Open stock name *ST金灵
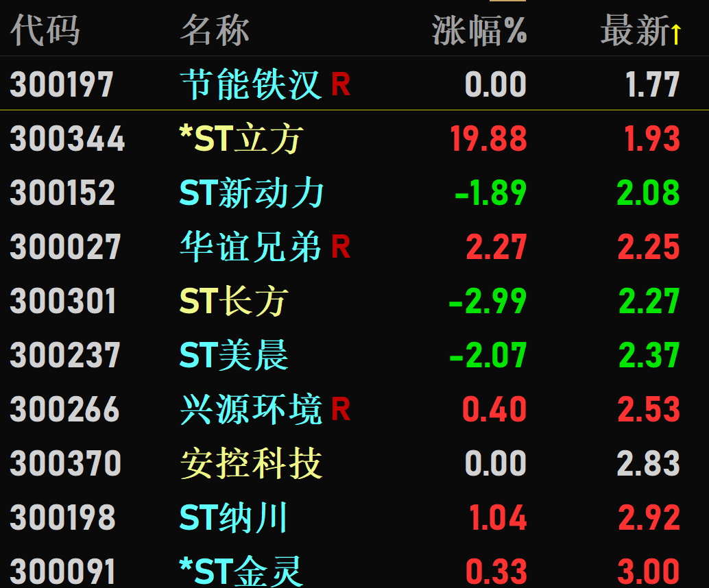This screenshot has width=709, height=588. tap(241, 571)
